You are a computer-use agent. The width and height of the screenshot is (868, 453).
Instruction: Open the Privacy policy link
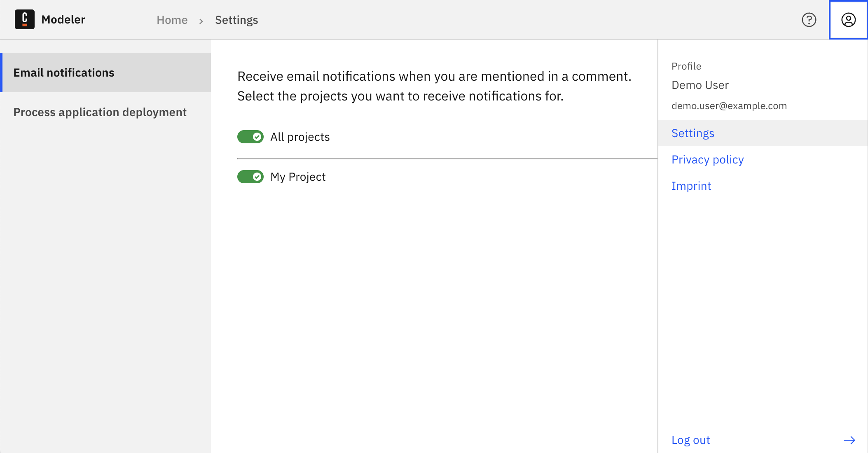(707, 159)
